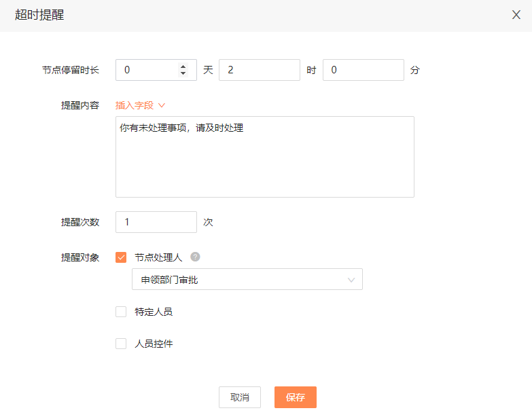The height and width of the screenshot is (419, 532).
Task: Click into the reminder content textarea
Action: (x=265, y=157)
